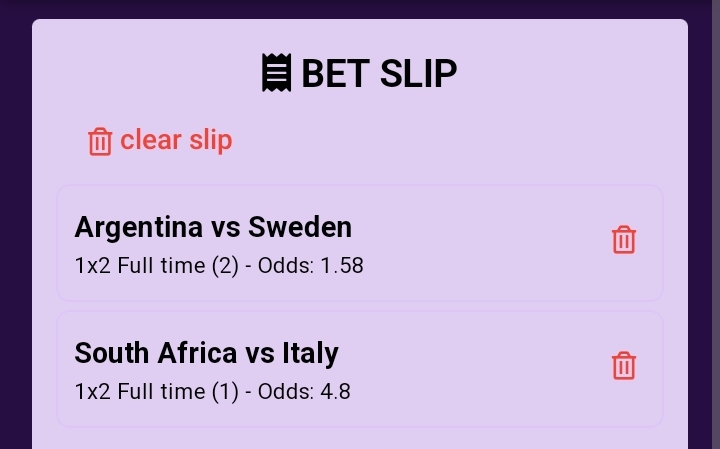720x449 pixels.
Task: Click the "1x2 Full time (1)" market label
Action: [156, 391]
